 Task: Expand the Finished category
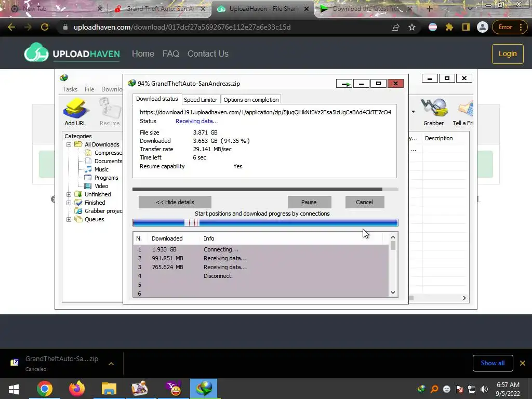point(69,203)
